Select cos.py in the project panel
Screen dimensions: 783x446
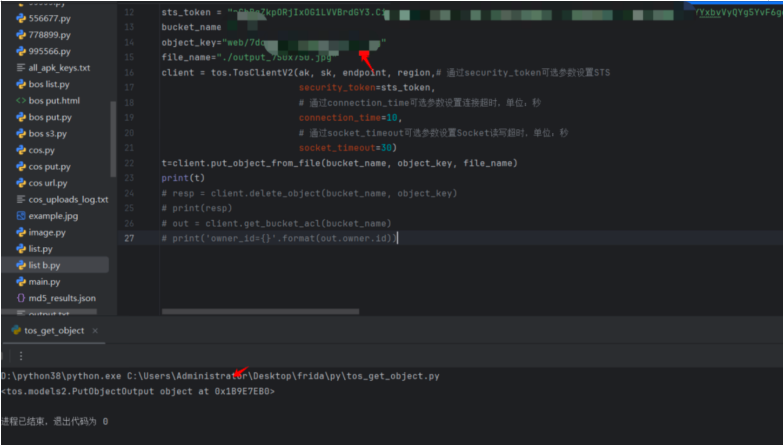pos(41,150)
